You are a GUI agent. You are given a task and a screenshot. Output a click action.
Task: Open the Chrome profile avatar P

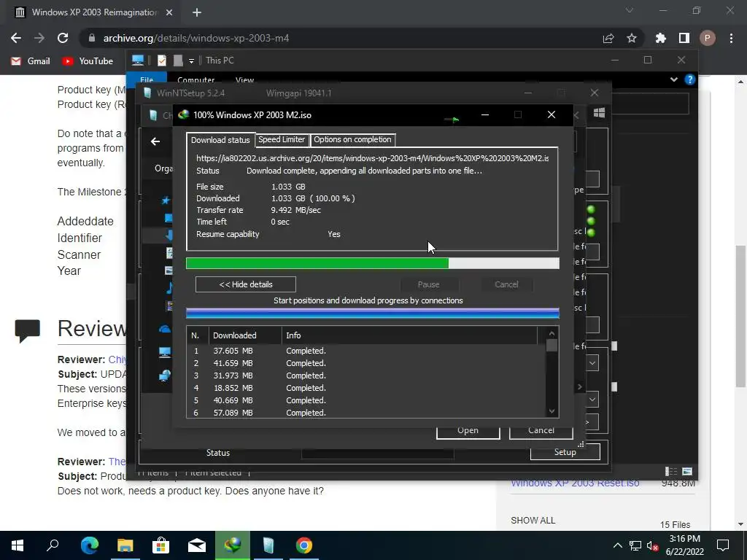pos(708,38)
